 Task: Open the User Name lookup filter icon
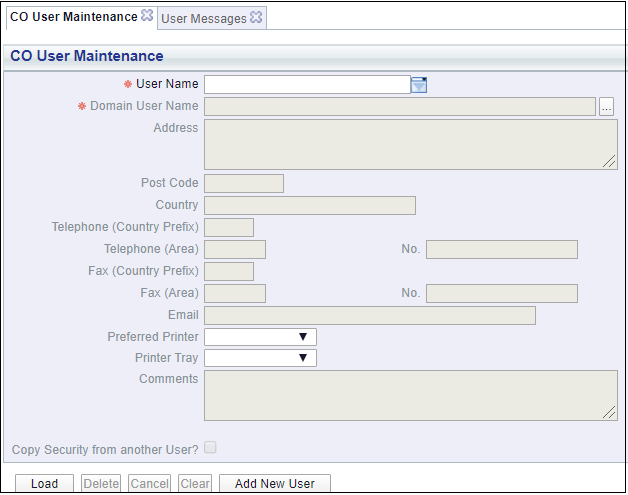point(419,85)
